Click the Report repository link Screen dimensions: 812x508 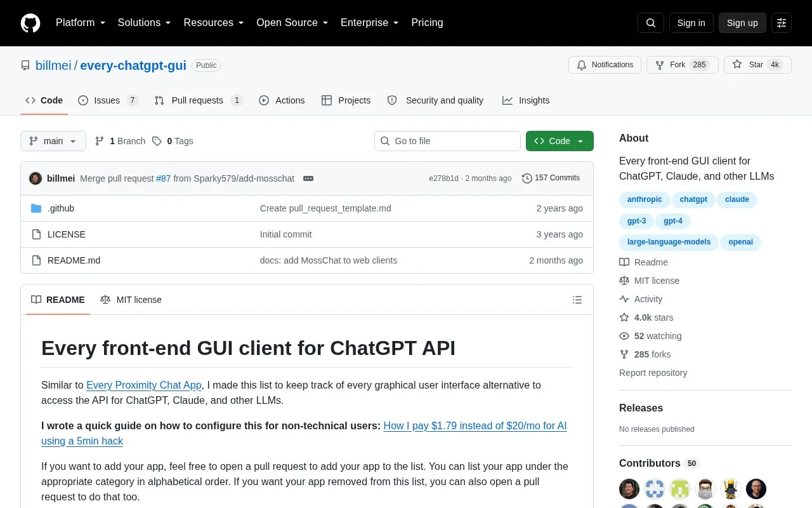tap(653, 373)
